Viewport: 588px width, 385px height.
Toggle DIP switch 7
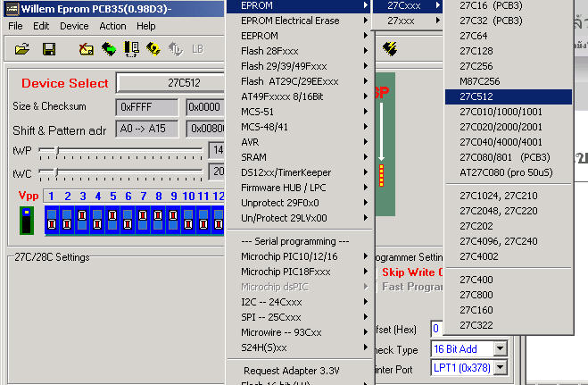tap(143, 220)
